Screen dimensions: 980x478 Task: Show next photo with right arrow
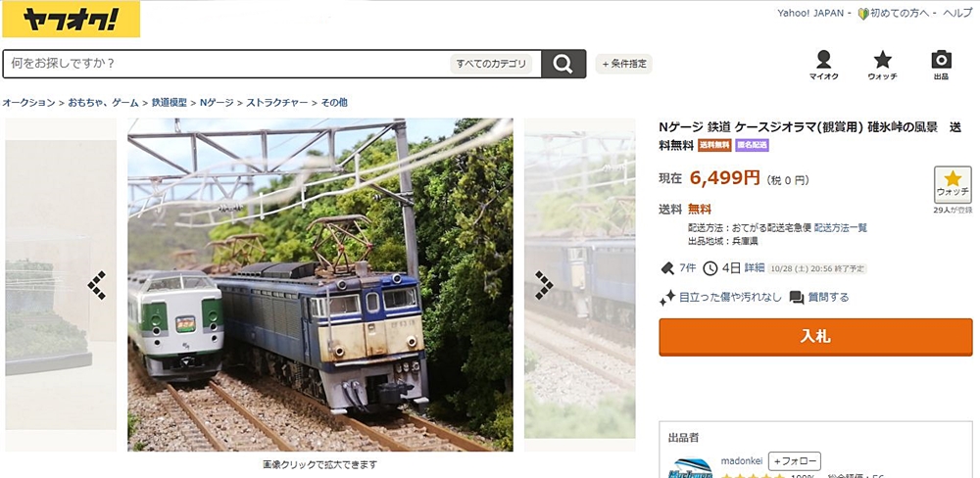click(544, 285)
